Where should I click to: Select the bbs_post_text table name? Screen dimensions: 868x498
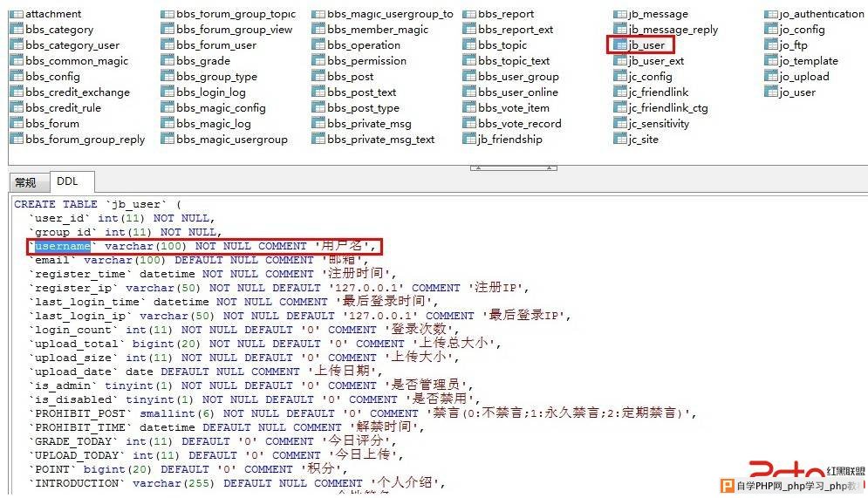point(361,92)
